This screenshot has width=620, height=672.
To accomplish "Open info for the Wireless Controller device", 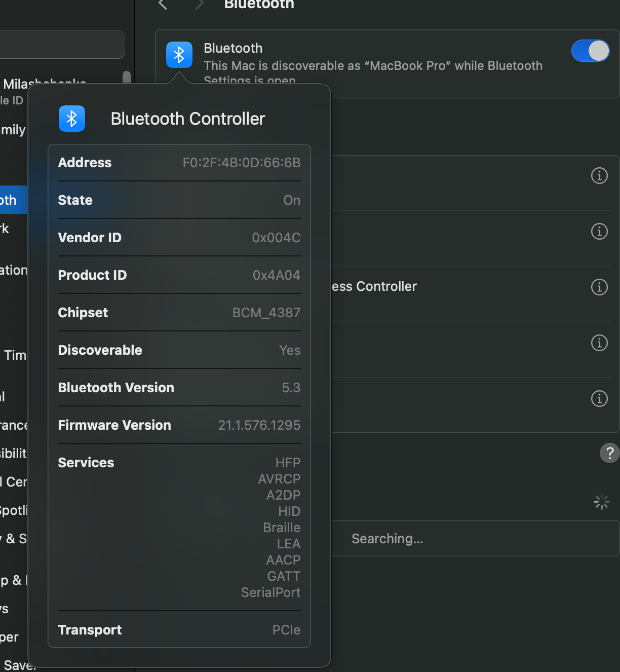I will [x=599, y=287].
